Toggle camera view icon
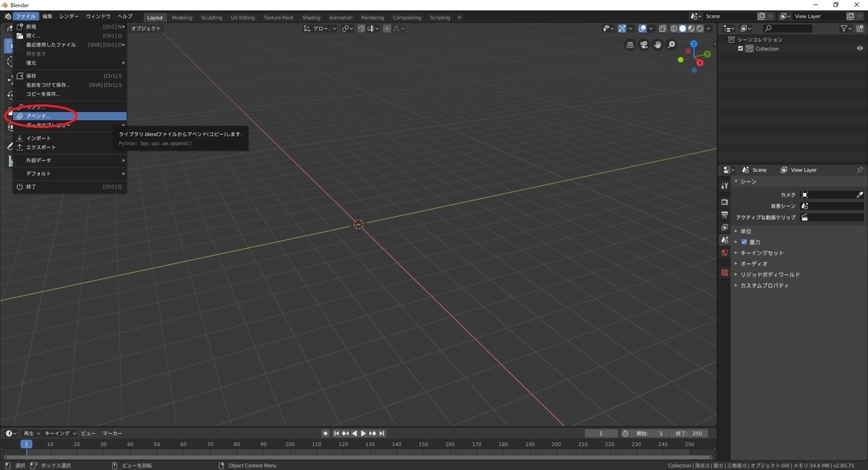This screenshot has height=470, width=868. click(644, 45)
